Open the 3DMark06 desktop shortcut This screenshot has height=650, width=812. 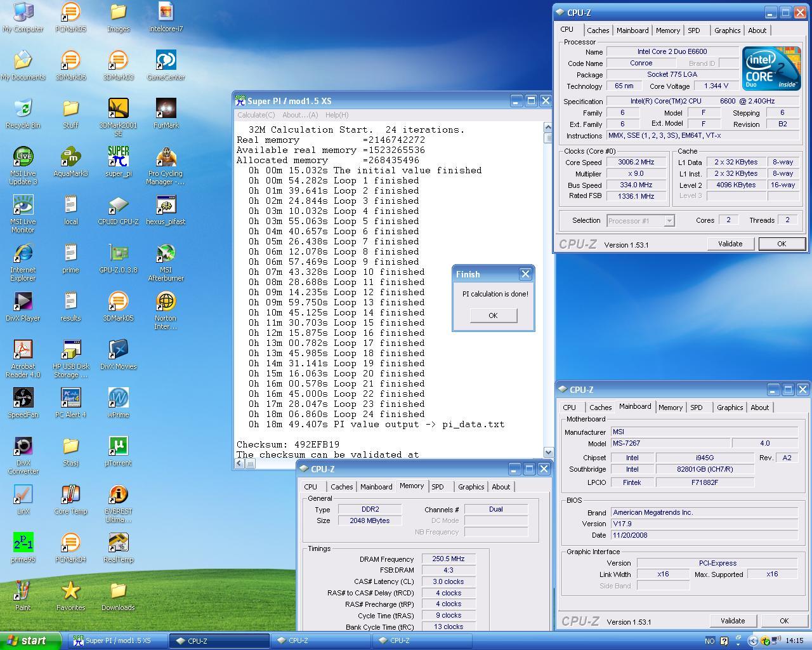(70, 65)
